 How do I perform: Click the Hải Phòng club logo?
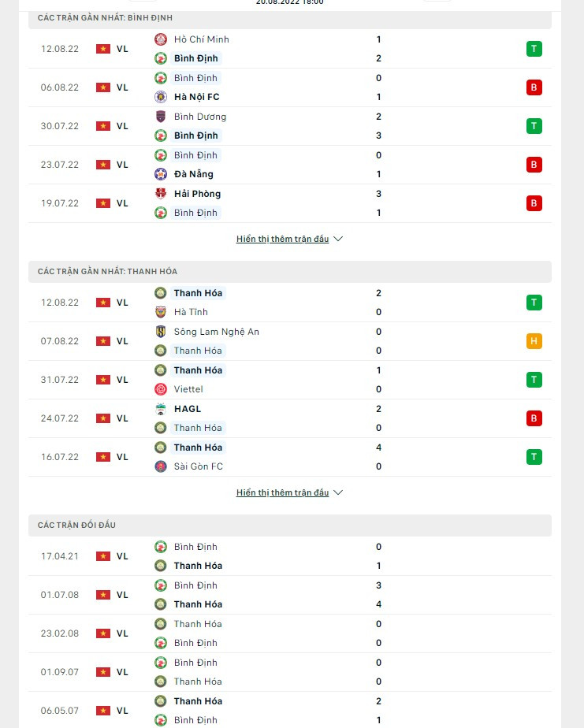[x=161, y=194]
